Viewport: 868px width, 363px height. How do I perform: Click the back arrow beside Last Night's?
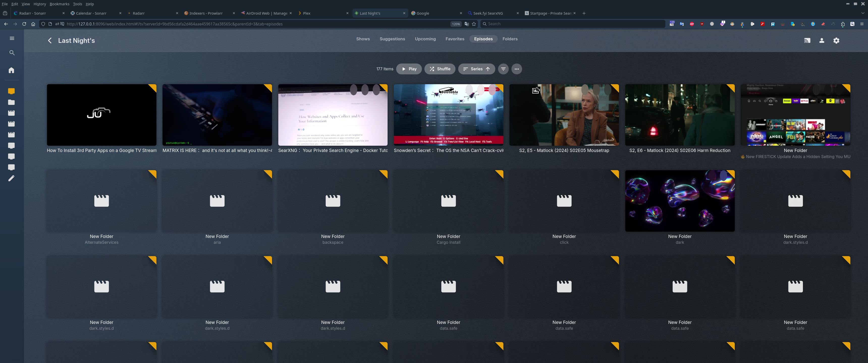click(50, 40)
